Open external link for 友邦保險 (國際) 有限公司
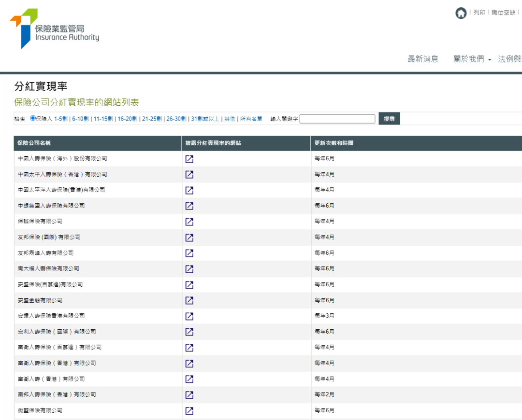Screen dimensions: 522x420 [x=189, y=238]
